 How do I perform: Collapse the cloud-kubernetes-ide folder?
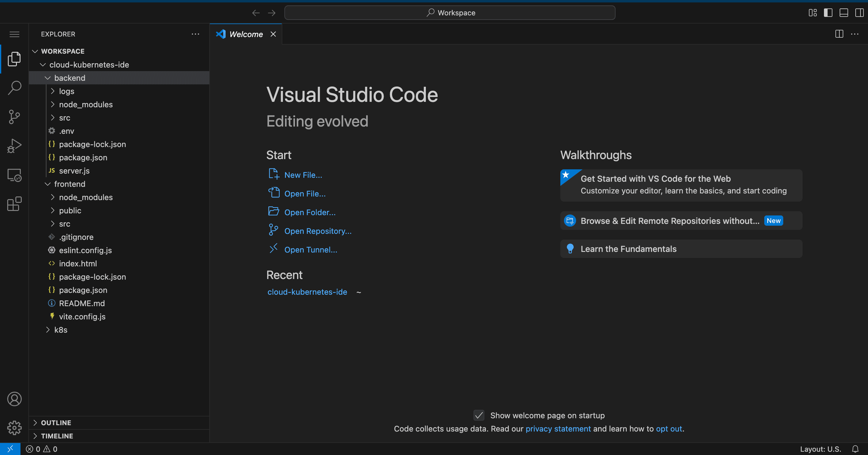click(43, 64)
